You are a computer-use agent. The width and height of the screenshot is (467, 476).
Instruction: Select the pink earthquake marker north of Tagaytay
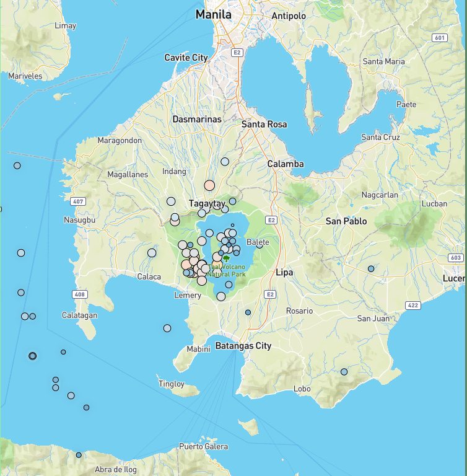pos(209,185)
